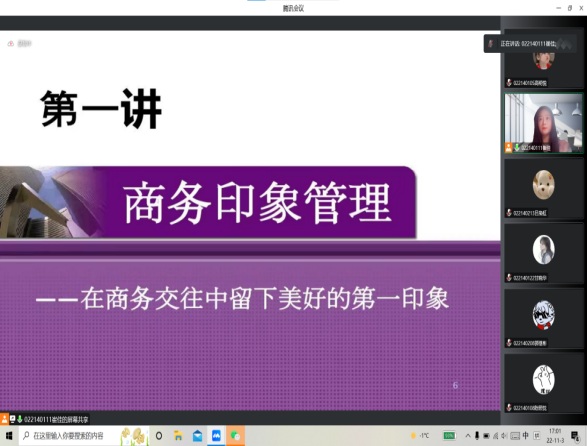The width and height of the screenshot is (587, 446).
Task: Toggle Chinese input mode indicator 中
Action: click(x=526, y=435)
